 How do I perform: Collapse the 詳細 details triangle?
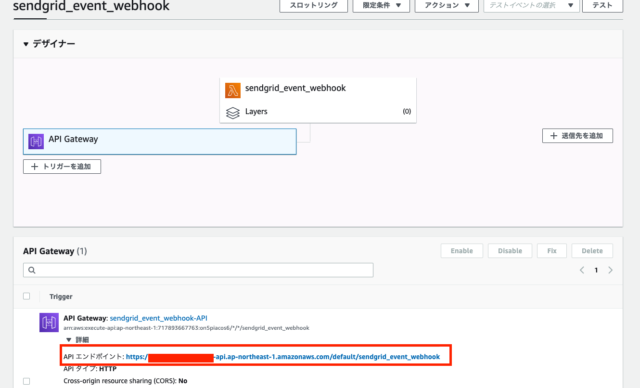[69, 339]
